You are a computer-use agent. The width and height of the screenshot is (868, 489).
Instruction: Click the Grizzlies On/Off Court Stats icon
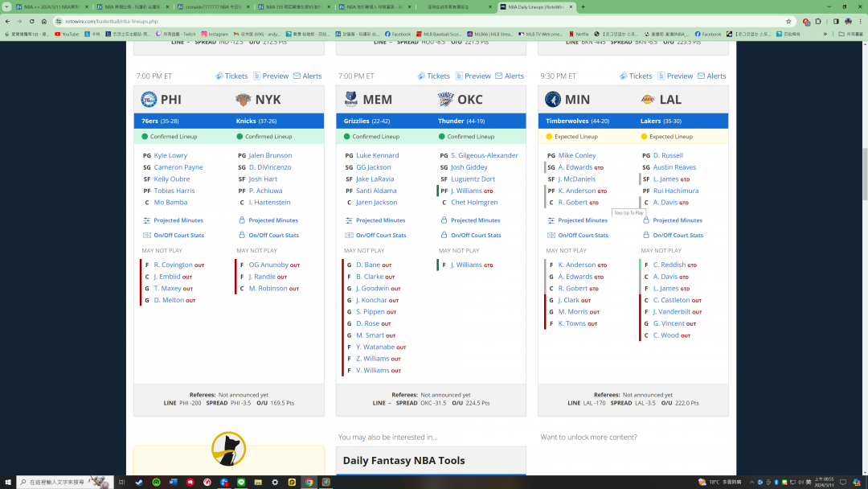coord(349,236)
